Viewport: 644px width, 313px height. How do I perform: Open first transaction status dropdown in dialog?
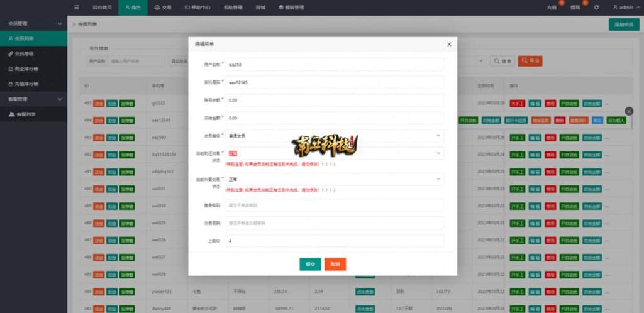[335, 153]
